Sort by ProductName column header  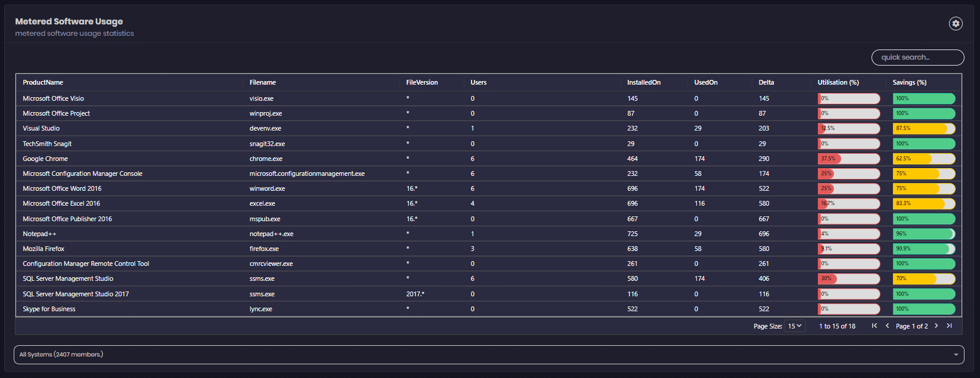coord(43,82)
